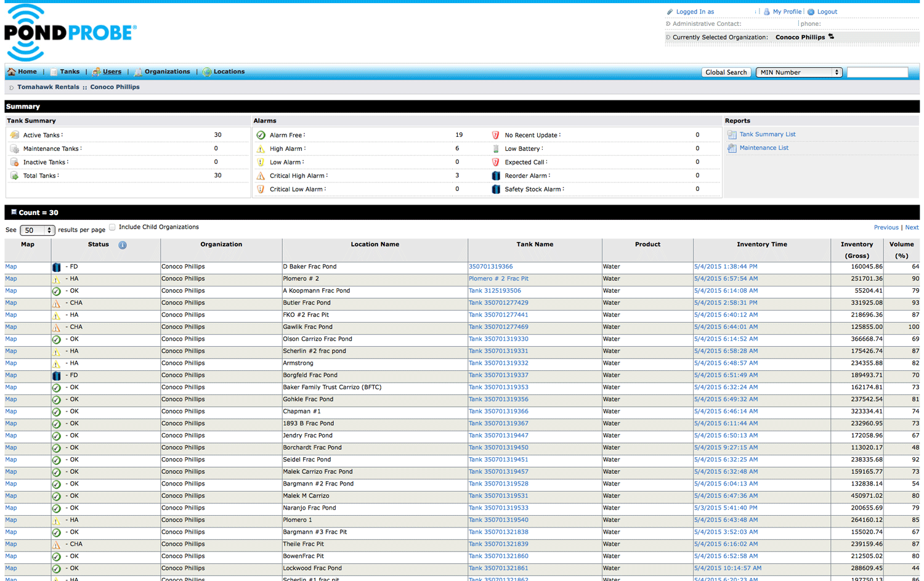Sort by Location Name column header
This screenshot has height=581, width=924.
pyautogui.click(x=375, y=245)
